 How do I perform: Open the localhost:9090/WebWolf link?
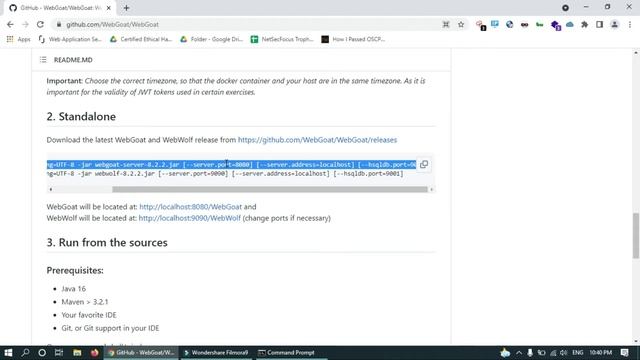(x=189, y=218)
